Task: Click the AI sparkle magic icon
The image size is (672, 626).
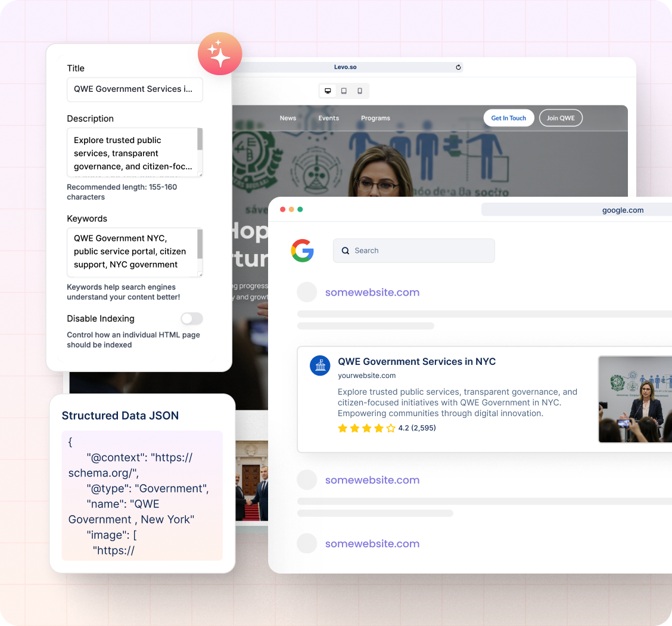Action: tap(220, 54)
